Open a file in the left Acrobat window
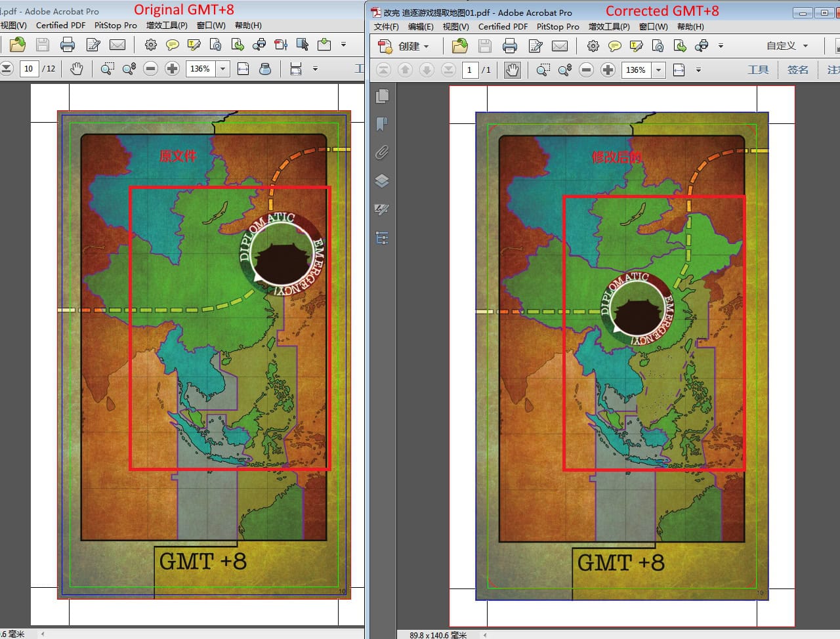 [x=18, y=45]
